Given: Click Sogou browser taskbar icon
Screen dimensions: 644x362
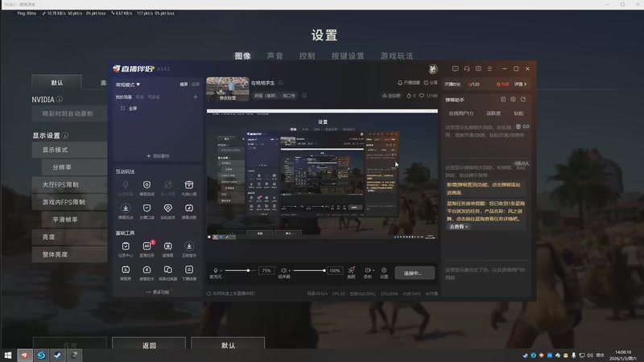Looking at the screenshot, I should coord(41,356).
